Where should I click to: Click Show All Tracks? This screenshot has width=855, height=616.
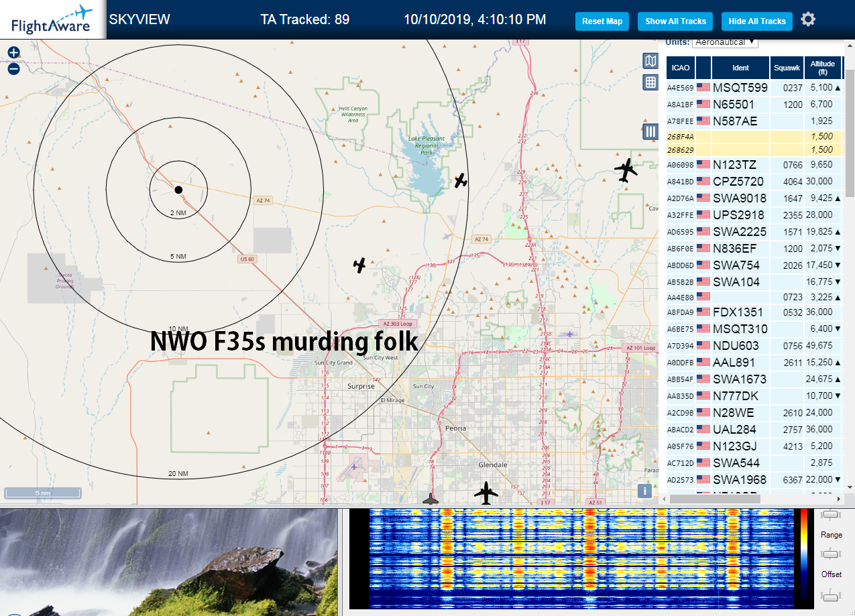(675, 21)
